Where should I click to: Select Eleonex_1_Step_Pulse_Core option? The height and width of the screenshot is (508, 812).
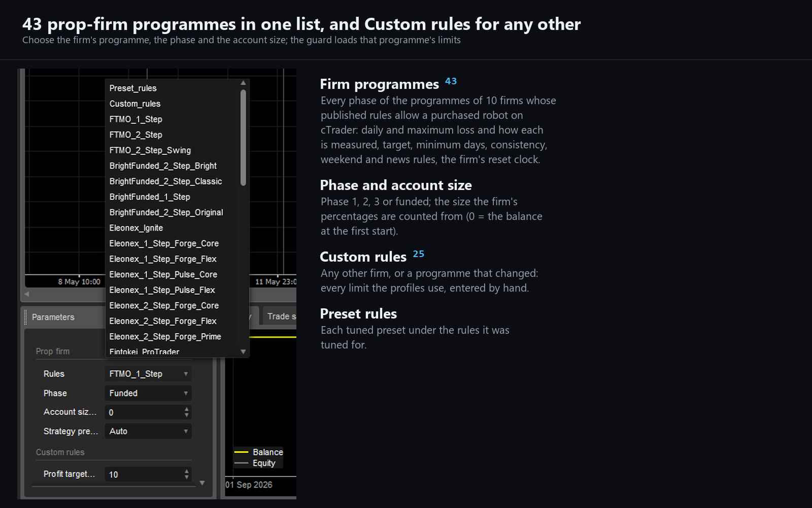173,274
